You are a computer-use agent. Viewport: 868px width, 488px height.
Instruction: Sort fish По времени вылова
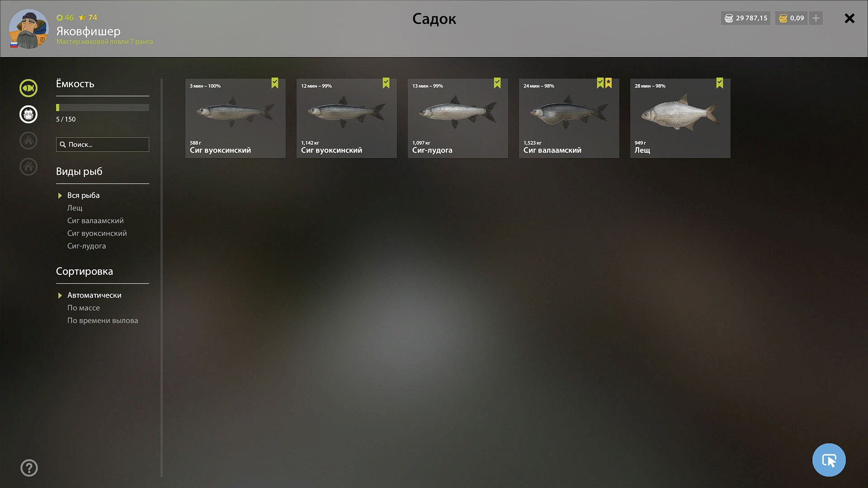pyautogui.click(x=103, y=320)
